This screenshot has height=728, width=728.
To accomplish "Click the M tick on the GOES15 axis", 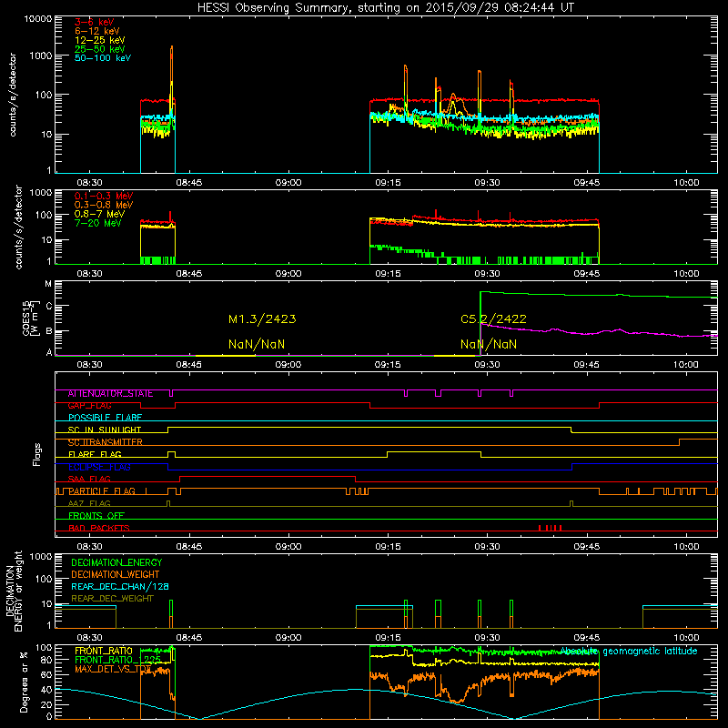I will coord(48,284).
